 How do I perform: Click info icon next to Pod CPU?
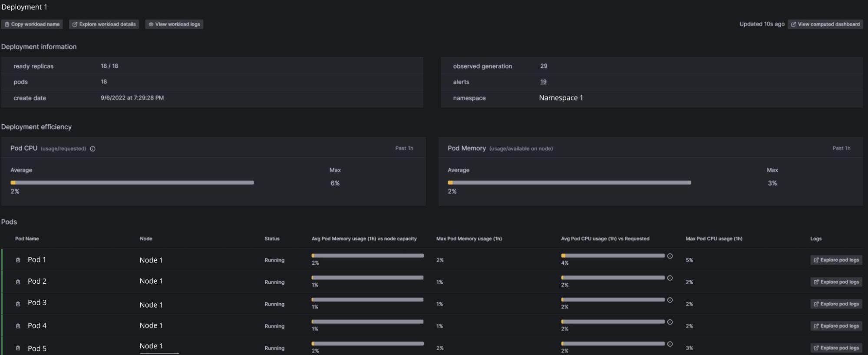pyautogui.click(x=92, y=149)
